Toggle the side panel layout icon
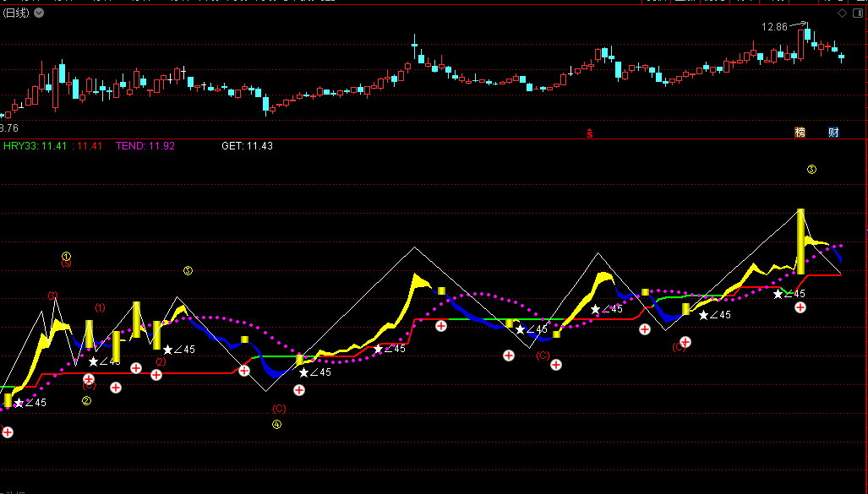This screenshot has width=868, height=494. [x=858, y=14]
